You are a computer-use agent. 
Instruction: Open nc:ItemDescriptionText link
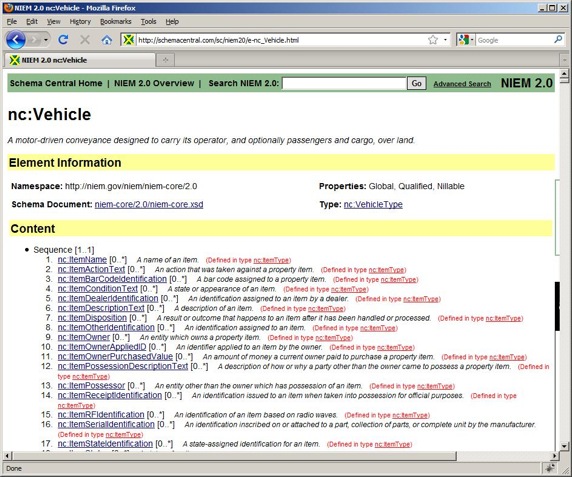tap(101, 308)
